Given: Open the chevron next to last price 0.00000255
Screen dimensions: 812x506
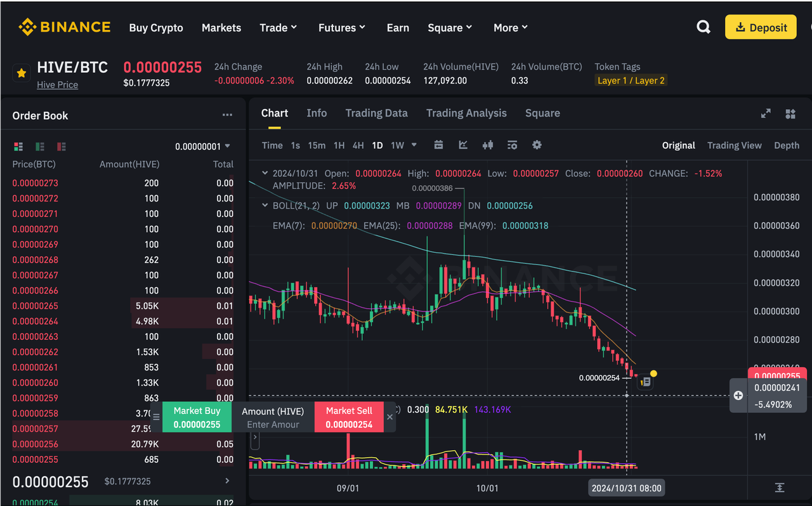Looking at the screenshot, I should point(227,481).
